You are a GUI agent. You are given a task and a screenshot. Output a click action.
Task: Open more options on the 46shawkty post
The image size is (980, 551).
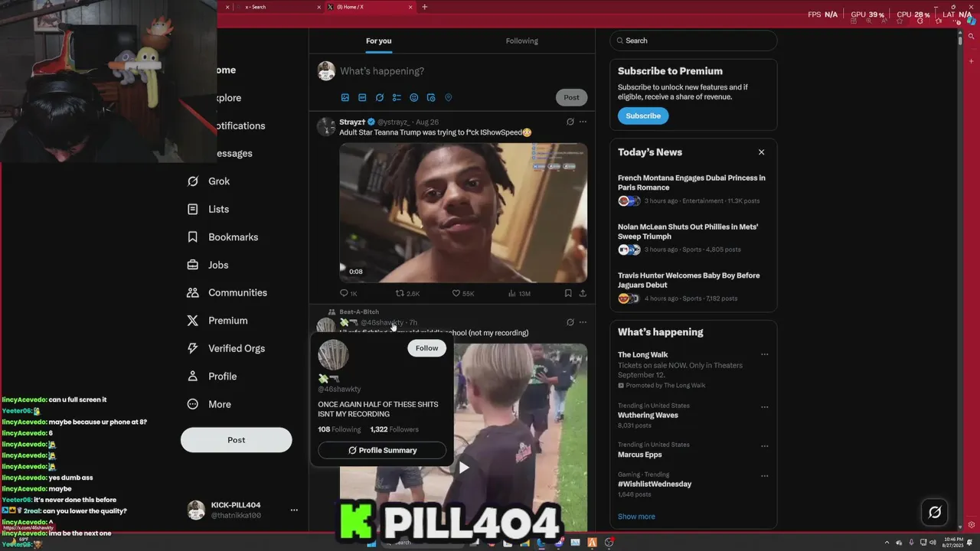(x=583, y=322)
